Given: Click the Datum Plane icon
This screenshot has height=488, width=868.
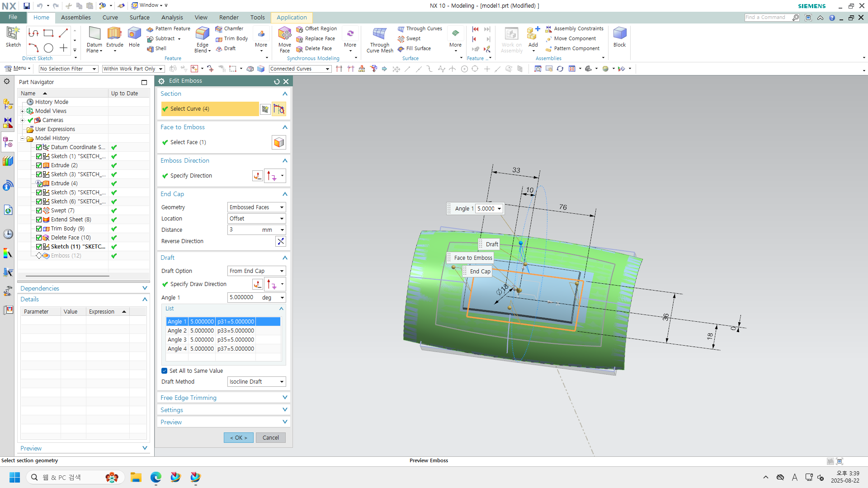Looking at the screenshot, I should pos(94,34).
